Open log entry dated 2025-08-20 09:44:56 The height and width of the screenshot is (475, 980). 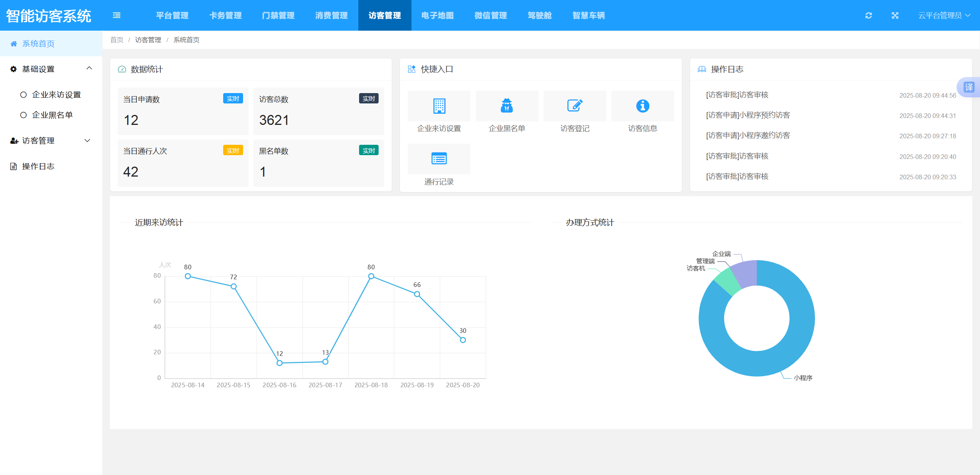pyautogui.click(x=831, y=95)
